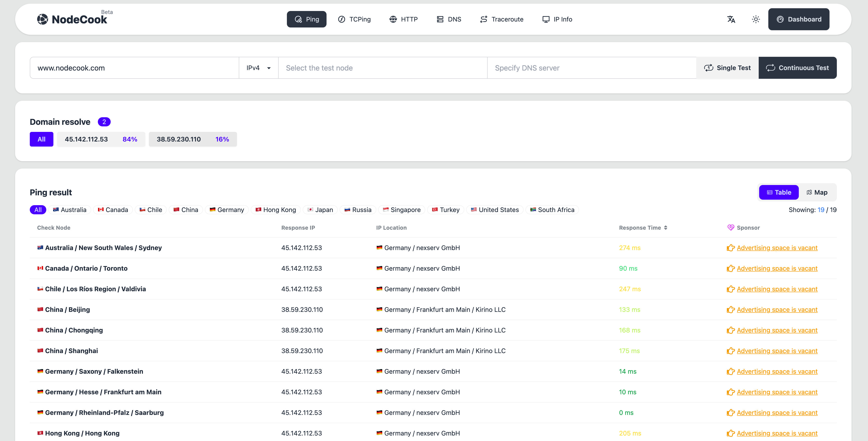Go to the Traceroute tab
Viewport: 868px width, 441px height.
click(501, 19)
